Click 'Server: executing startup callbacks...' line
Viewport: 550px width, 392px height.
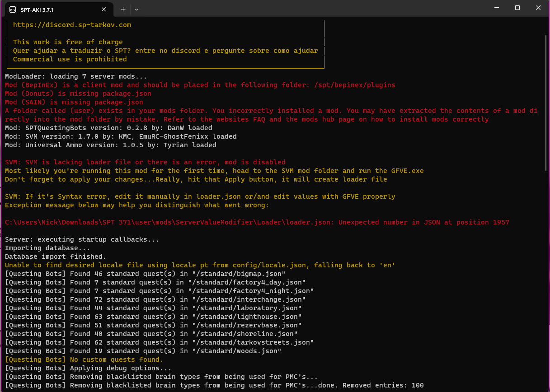(82, 239)
